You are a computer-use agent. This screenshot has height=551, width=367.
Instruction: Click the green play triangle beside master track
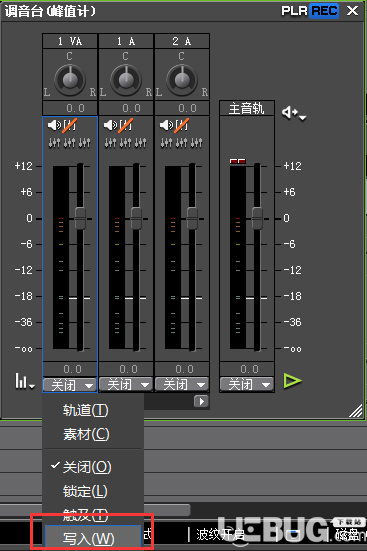pyautogui.click(x=292, y=381)
